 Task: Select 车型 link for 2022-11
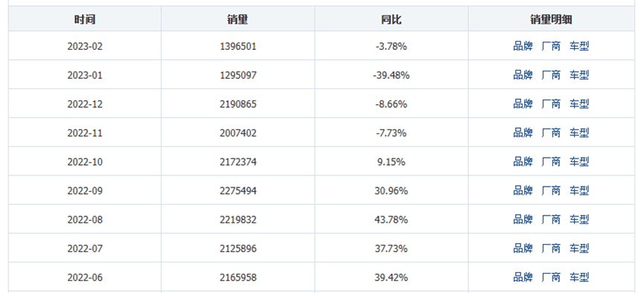pos(579,133)
